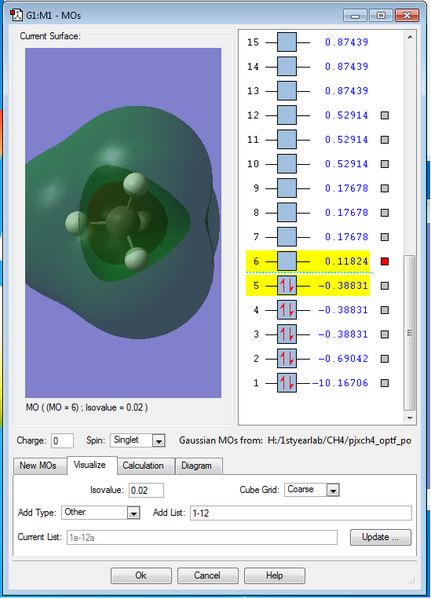This screenshot has width=431, height=599.
Task: Minimize the G1:M1 MOs window
Action: coord(355,15)
